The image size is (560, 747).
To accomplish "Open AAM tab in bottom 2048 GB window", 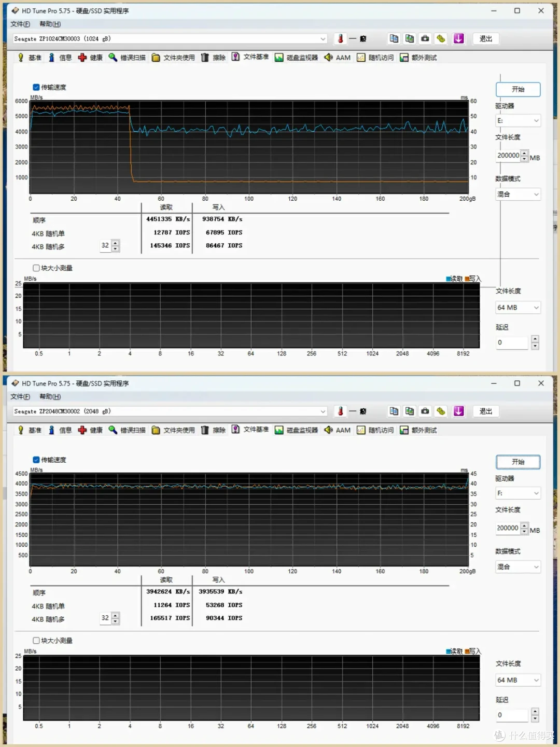I will (x=337, y=430).
